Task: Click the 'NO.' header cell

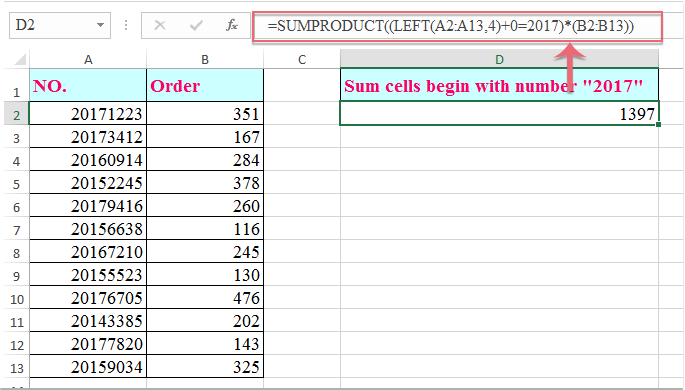Action: pos(88,86)
